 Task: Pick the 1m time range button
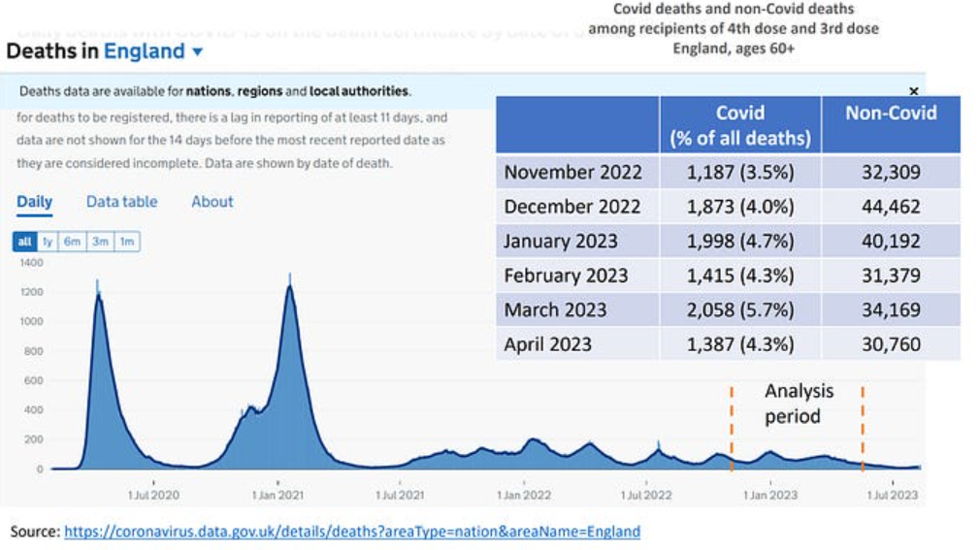tap(127, 242)
